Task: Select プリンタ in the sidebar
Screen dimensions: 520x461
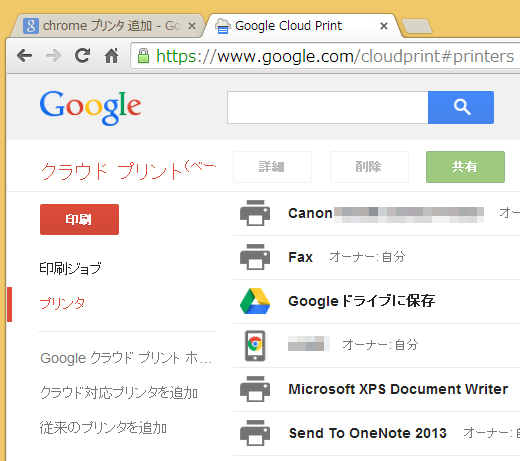Action: 62,304
